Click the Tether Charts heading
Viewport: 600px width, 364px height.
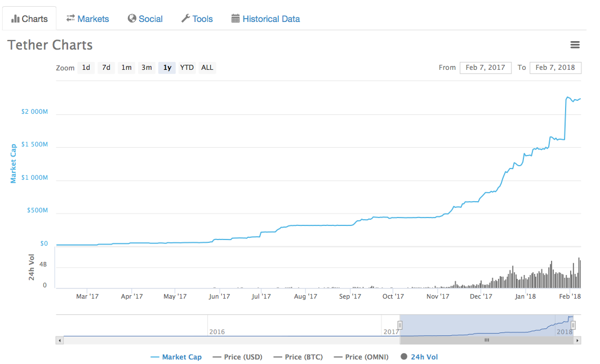pyautogui.click(x=50, y=45)
